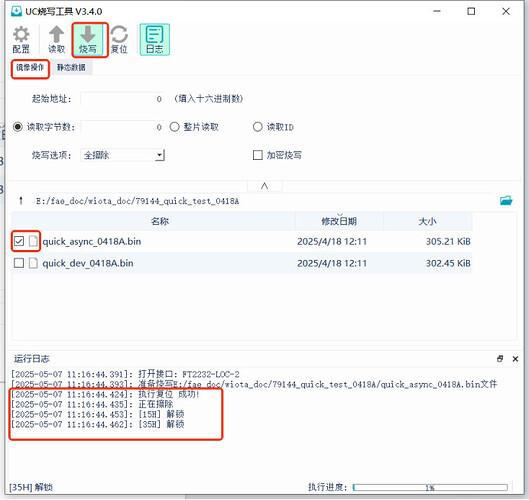Uncheck quick_async_0418A.bin checkbox
The image size is (529, 500).
(19, 241)
